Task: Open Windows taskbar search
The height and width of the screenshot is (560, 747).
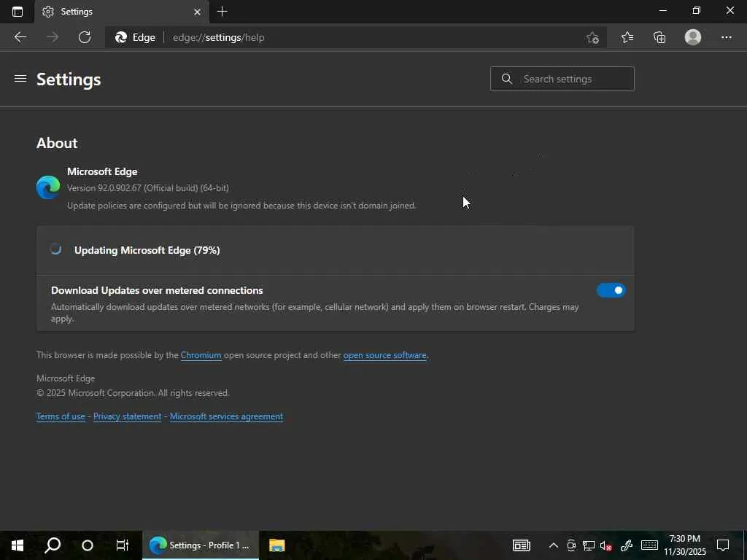Action: (53, 545)
